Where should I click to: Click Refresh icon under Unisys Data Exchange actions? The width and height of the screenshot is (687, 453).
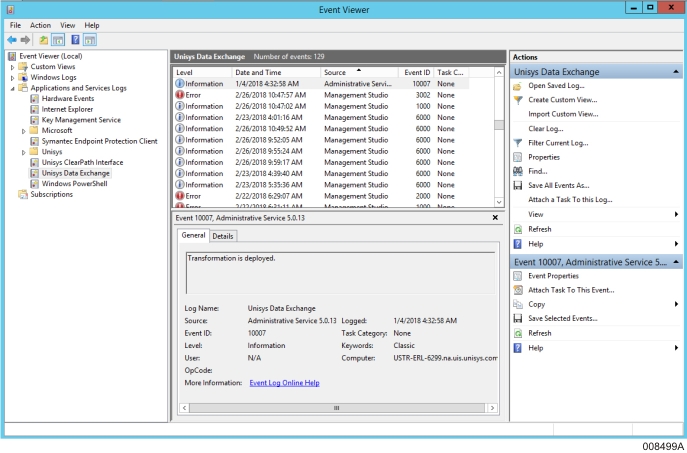tap(517, 229)
